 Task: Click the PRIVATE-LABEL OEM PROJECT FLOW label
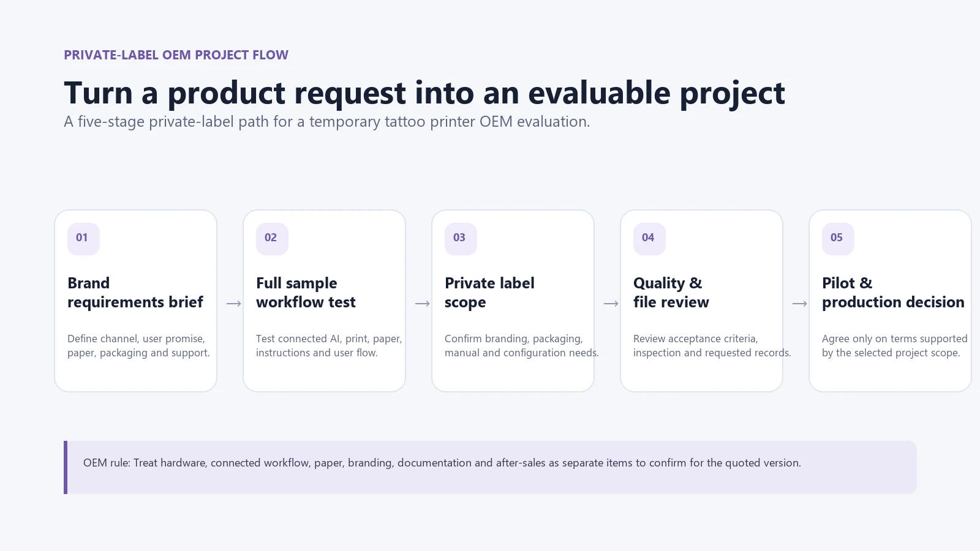(176, 55)
